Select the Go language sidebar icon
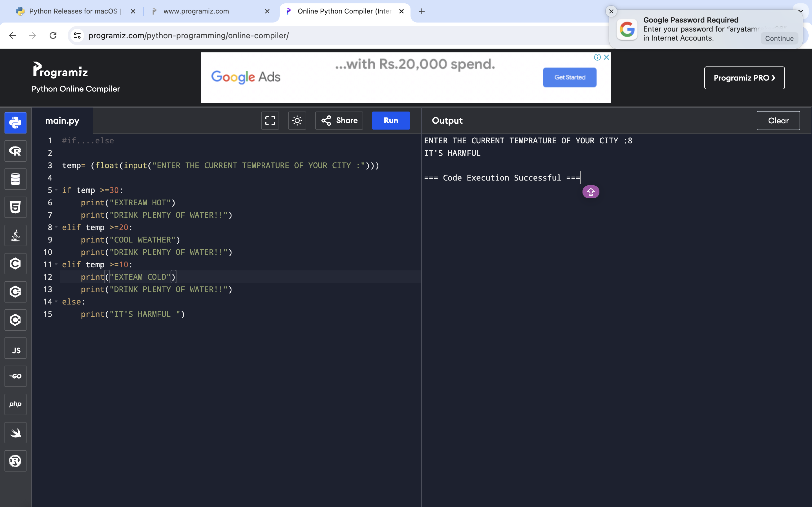This screenshot has height=507, width=812. [16, 376]
